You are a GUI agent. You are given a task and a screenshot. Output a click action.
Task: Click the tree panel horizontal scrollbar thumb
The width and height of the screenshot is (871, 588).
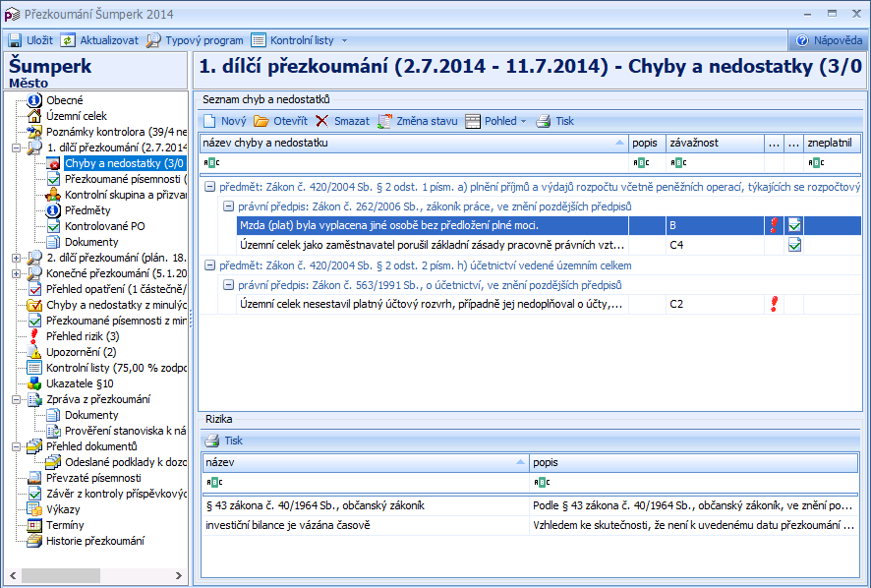click(x=61, y=576)
